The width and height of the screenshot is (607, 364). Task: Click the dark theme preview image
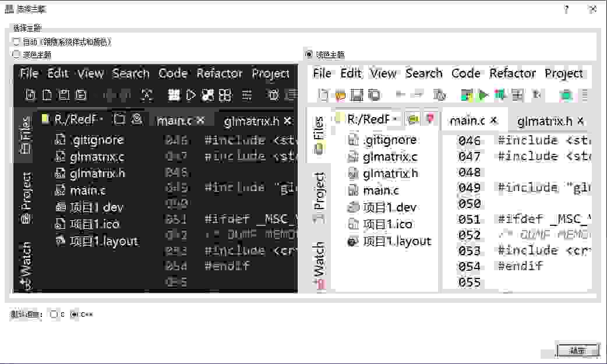click(156, 179)
